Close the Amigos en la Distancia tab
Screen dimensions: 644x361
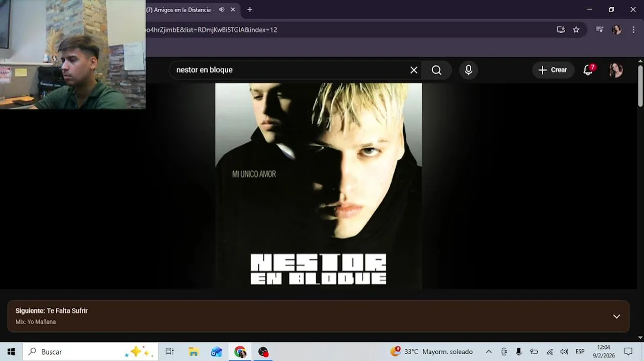tap(233, 10)
